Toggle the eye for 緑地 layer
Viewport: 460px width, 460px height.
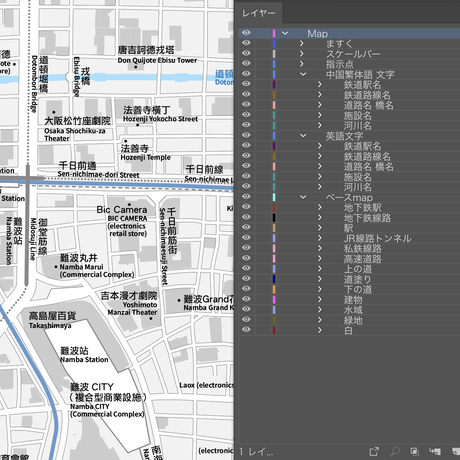[246, 319]
